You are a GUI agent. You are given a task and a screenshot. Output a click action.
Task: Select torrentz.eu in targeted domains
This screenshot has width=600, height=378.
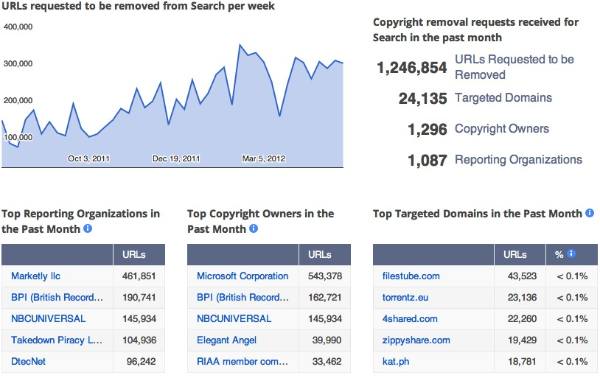[405, 297]
